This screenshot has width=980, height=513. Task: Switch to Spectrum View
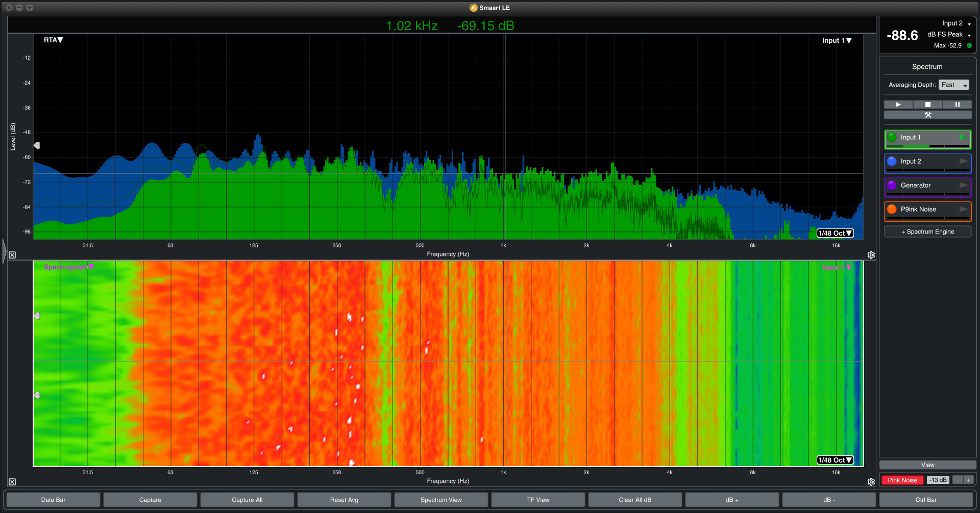click(441, 500)
